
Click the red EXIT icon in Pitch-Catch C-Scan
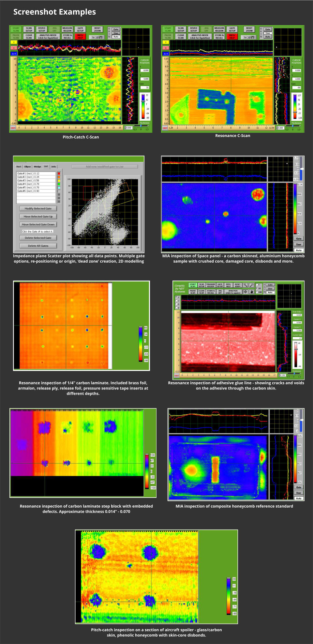tap(13, 128)
